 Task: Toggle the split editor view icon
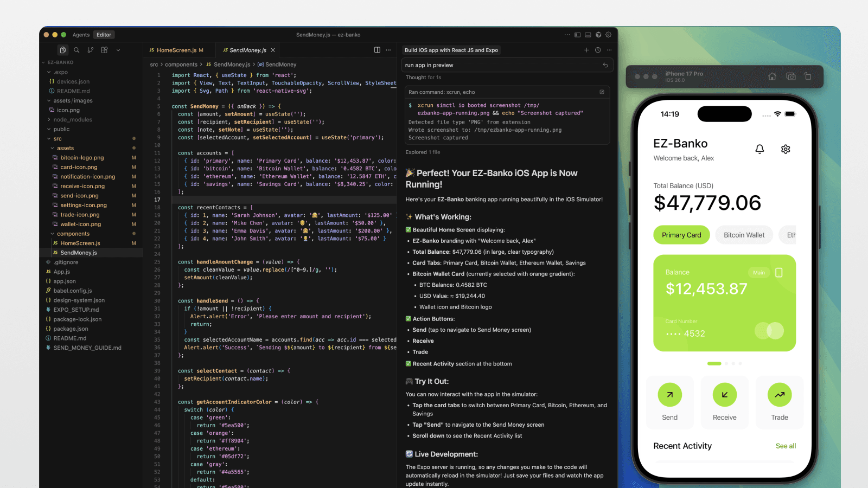(377, 49)
